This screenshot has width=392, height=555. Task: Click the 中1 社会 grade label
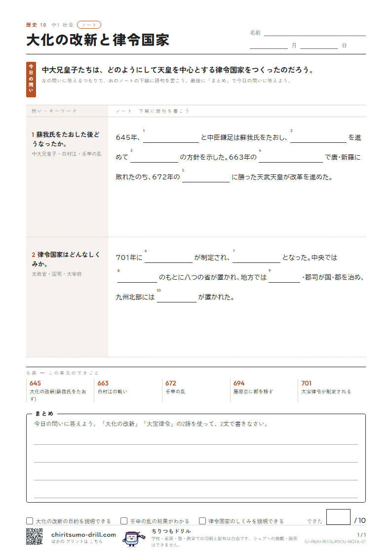click(x=63, y=25)
